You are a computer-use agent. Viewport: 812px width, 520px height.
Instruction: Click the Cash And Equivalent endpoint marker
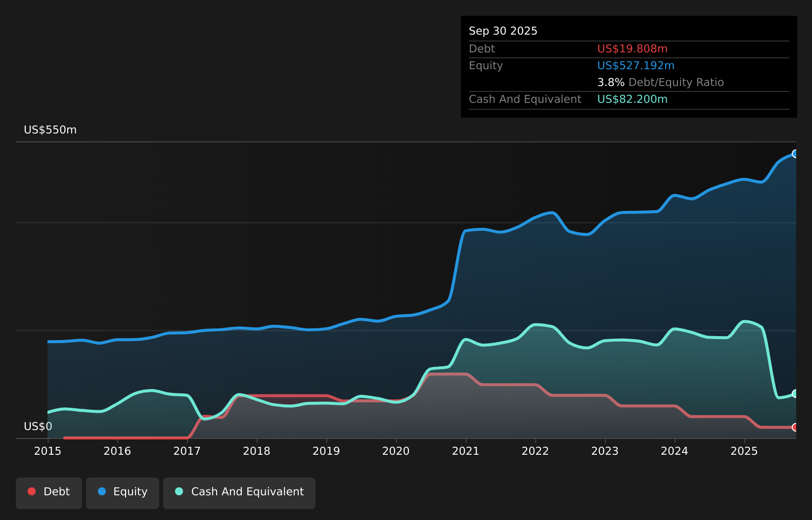click(795, 393)
